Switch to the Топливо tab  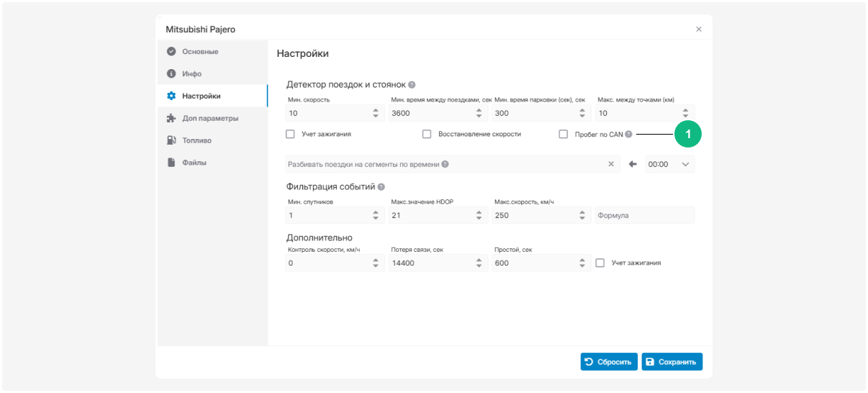(x=196, y=140)
